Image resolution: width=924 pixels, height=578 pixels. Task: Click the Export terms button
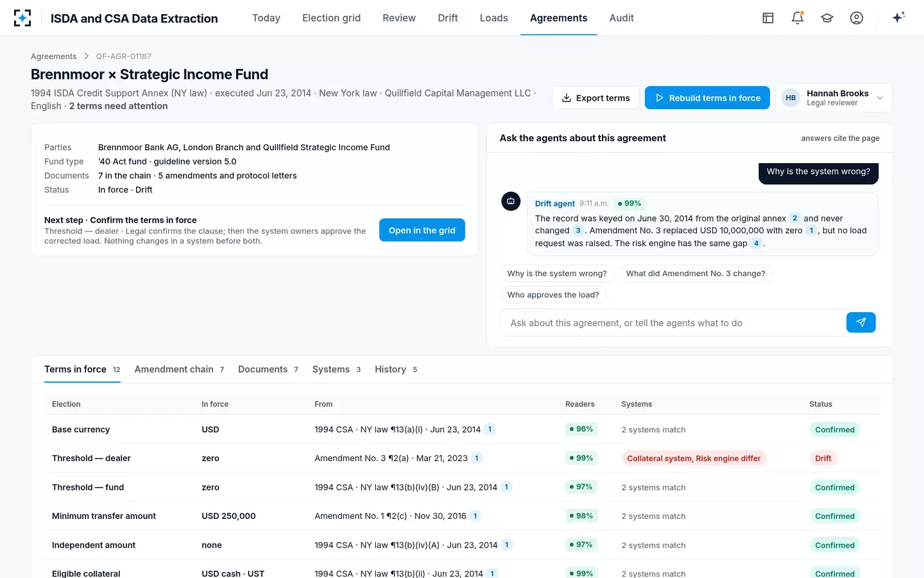pyautogui.click(x=596, y=98)
